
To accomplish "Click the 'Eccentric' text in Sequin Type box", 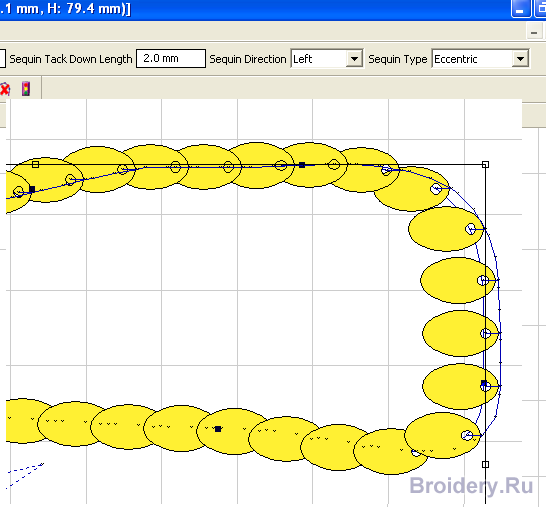I will [x=455, y=59].
